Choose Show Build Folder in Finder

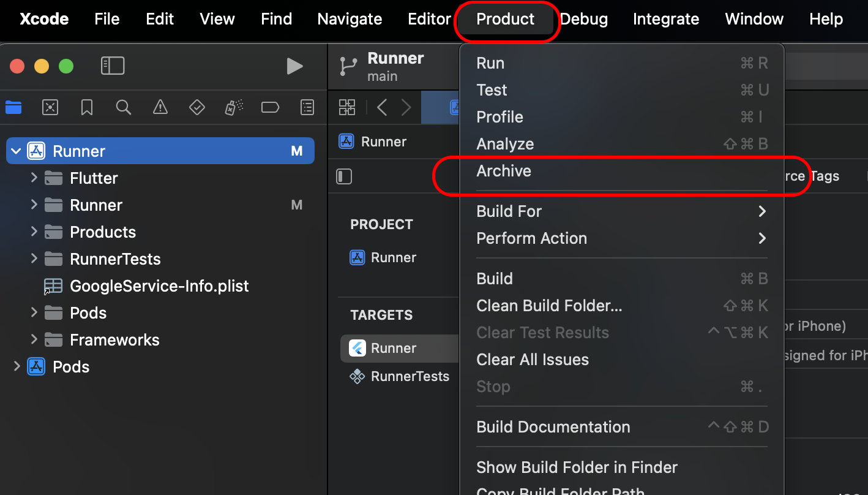622,467
